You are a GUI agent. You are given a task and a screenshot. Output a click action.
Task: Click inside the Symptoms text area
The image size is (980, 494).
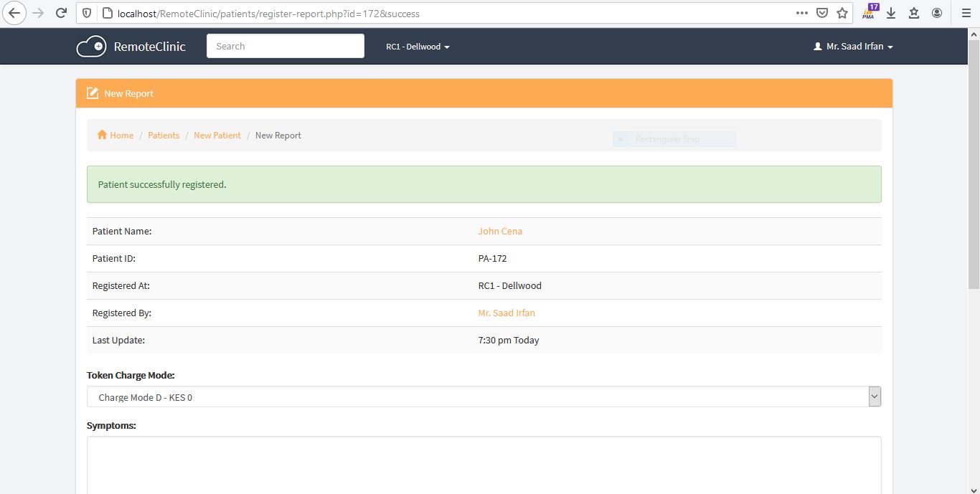[x=484, y=465]
